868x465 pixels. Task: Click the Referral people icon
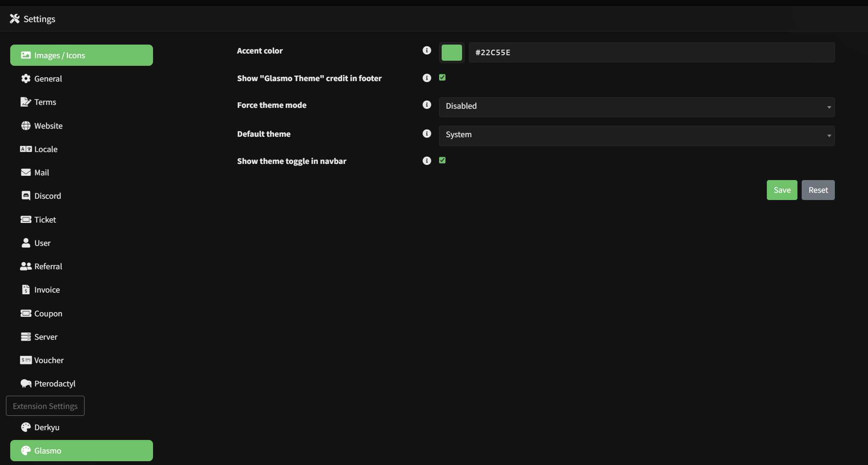coord(26,266)
